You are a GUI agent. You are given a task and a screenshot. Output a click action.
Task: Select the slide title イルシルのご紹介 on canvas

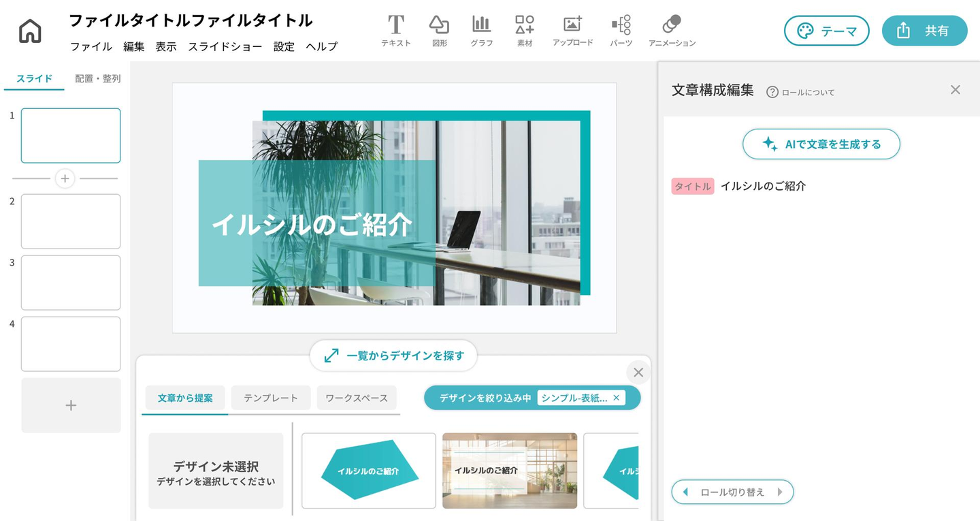[312, 224]
